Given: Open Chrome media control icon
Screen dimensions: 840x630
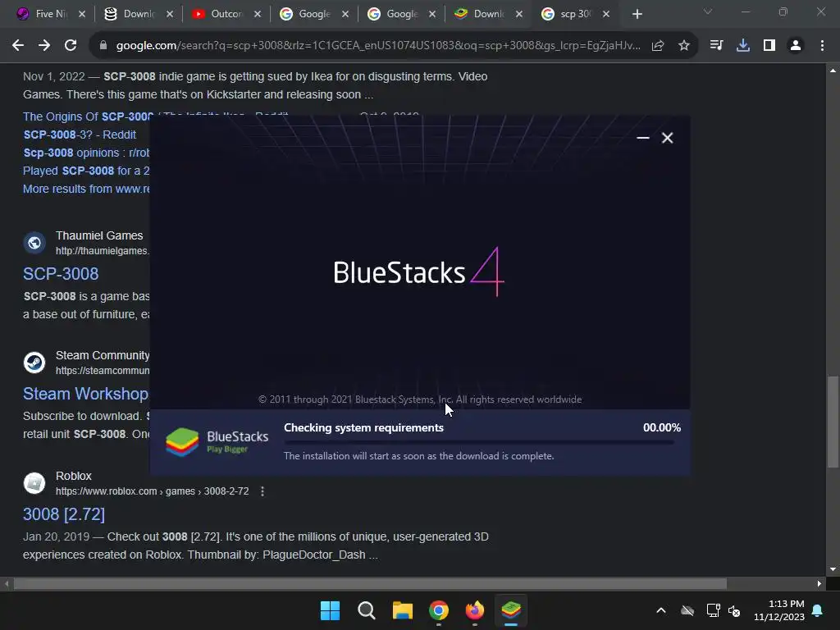Looking at the screenshot, I should (x=716, y=46).
